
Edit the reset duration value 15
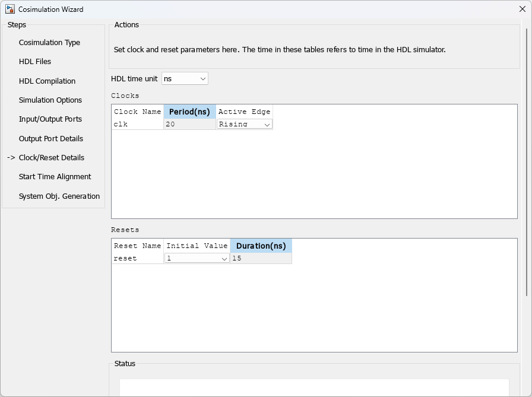(x=261, y=259)
